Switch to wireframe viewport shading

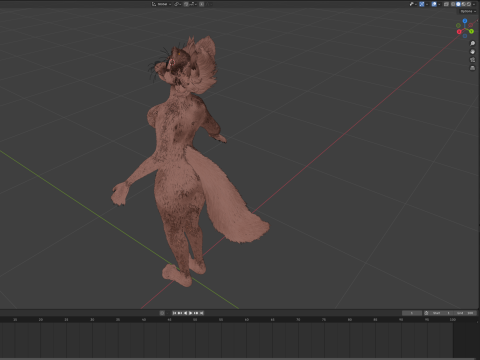453,4
